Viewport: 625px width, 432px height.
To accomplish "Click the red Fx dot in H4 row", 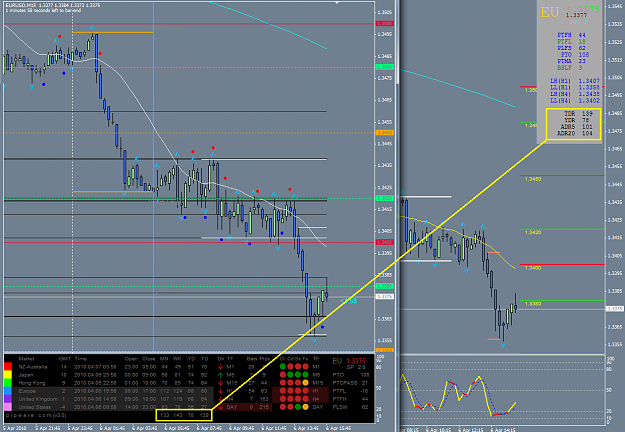I will pyautogui.click(x=305, y=399).
